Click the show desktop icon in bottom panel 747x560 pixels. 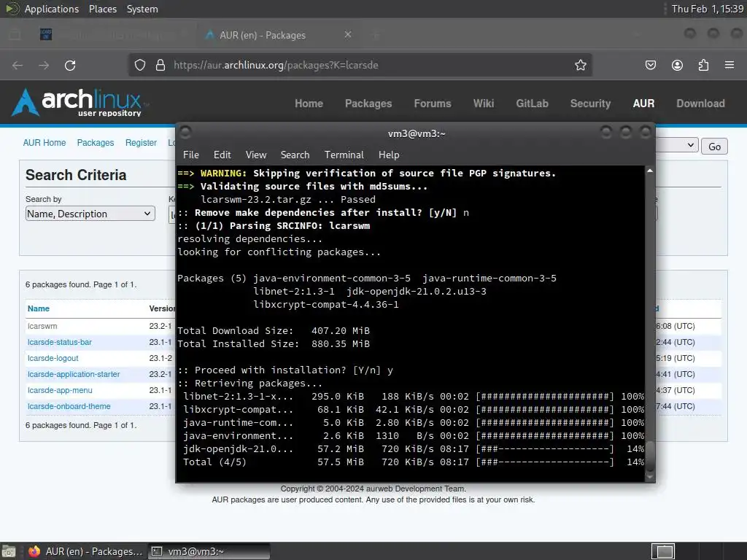point(9,551)
